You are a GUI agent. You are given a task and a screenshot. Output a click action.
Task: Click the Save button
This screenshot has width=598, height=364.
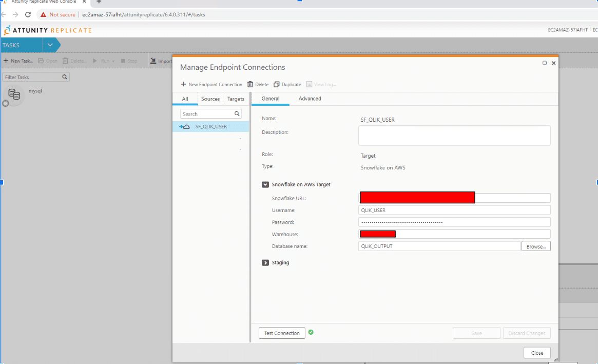[x=476, y=333]
